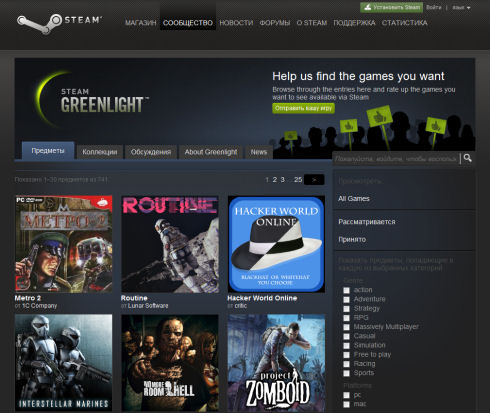Go to page 3 of results
The width and height of the screenshot is (490, 413).
tap(282, 180)
